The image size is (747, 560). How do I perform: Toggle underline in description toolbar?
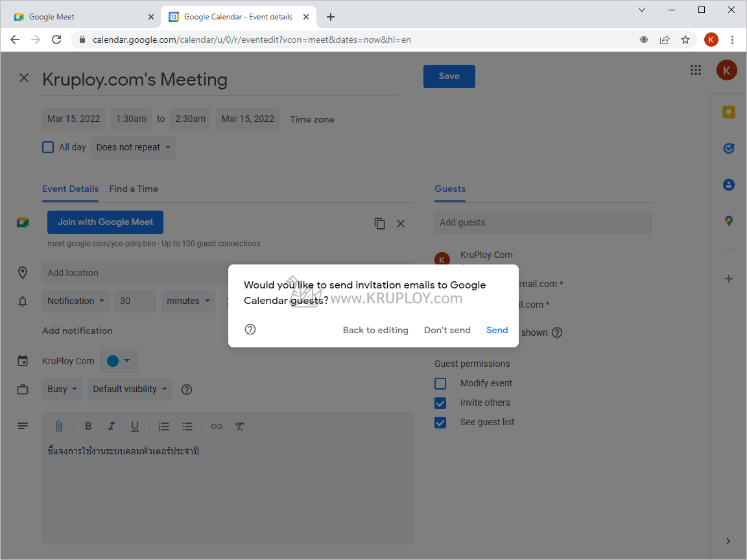click(x=135, y=426)
